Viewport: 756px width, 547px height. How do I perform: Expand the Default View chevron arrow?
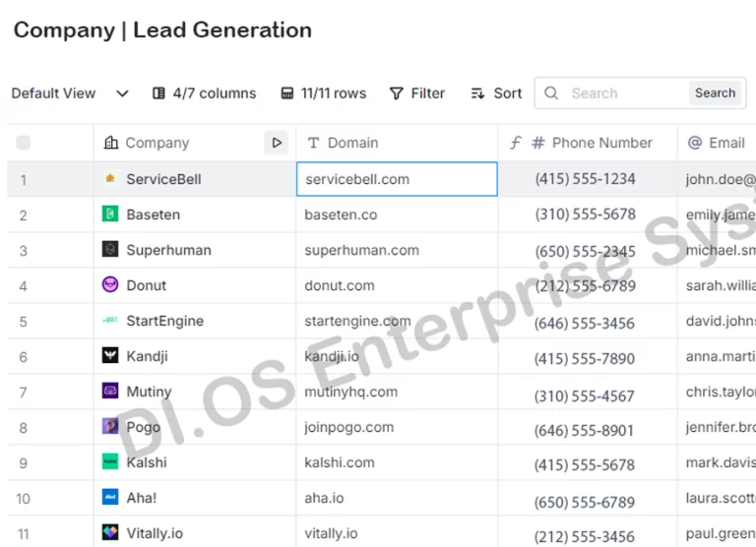tap(122, 93)
